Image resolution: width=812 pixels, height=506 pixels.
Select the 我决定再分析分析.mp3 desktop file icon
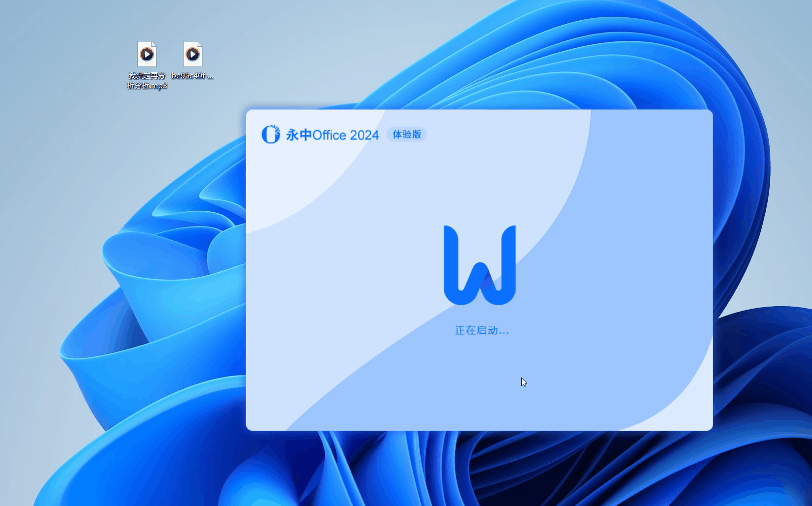147,54
